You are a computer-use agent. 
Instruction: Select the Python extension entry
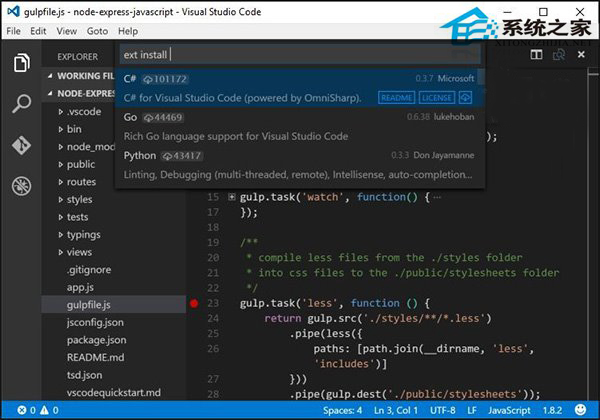(299, 165)
